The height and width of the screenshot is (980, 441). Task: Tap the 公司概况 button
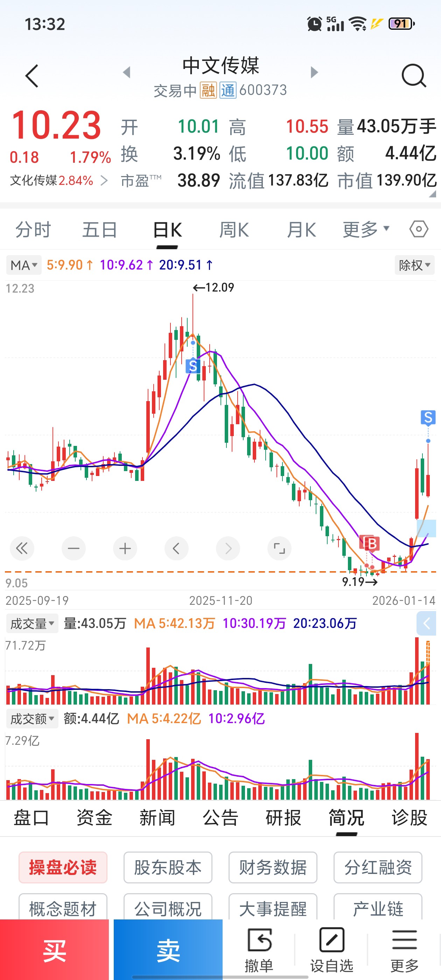pyautogui.click(x=168, y=907)
